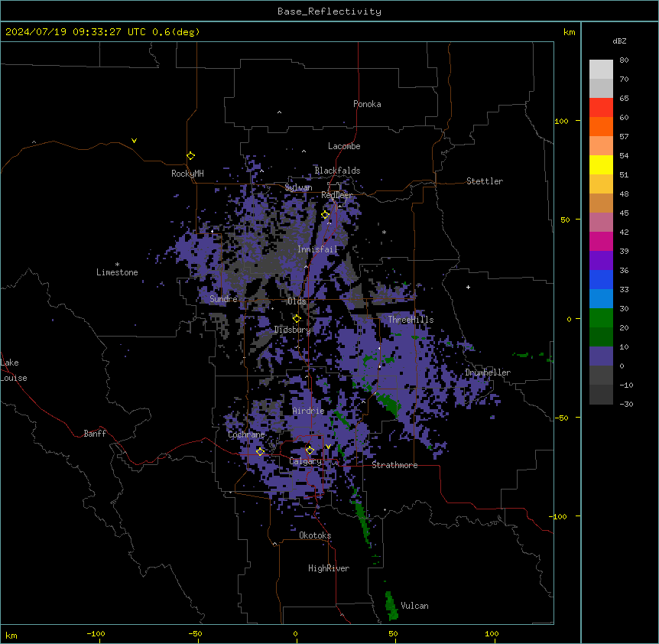
Task: Click the yellow diamond marker below RedDeer label
Action: tap(325, 214)
